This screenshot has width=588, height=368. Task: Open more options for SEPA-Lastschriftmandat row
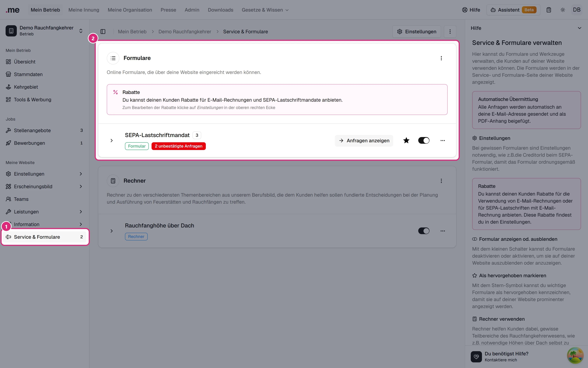[442, 140]
